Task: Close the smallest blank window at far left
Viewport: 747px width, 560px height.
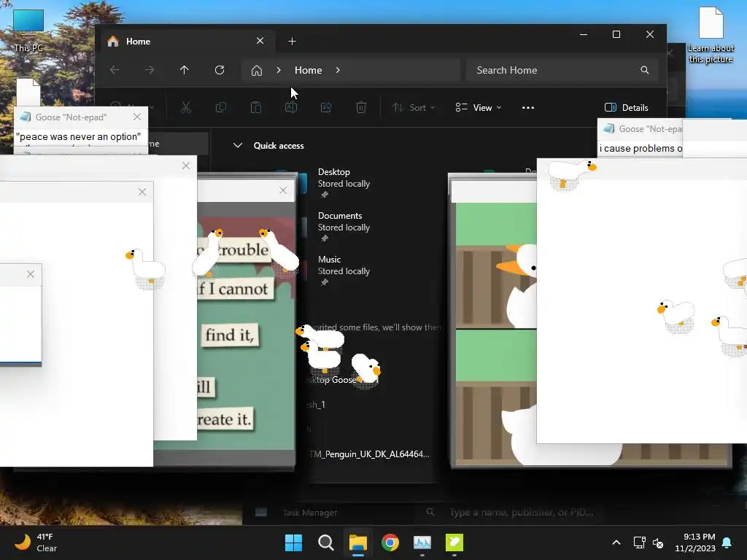Action: tap(31, 274)
